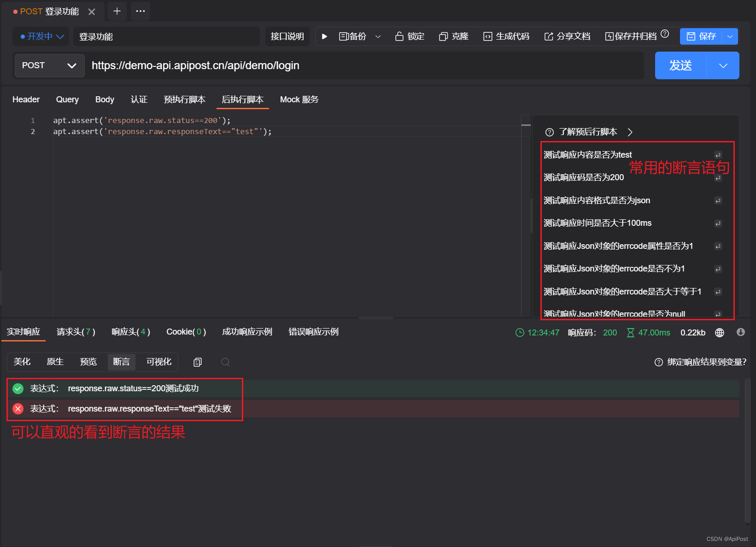This screenshot has height=547, width=756.
Task: Open 接口说明 description
Action: click(x=287, y=36)
